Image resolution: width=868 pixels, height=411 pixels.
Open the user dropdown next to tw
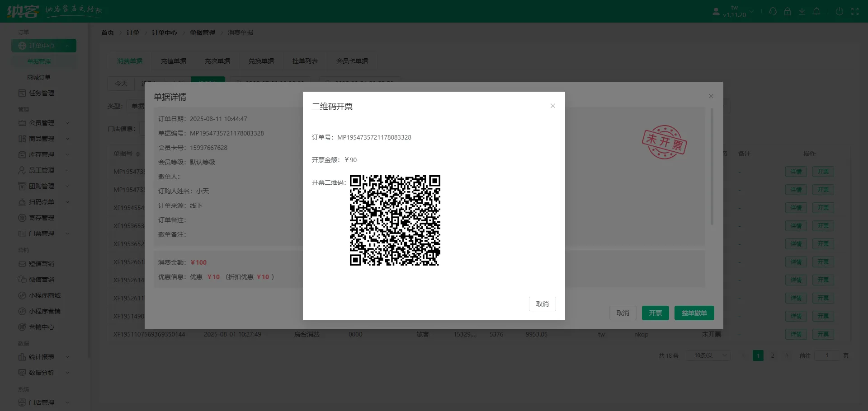click(751, 11)
